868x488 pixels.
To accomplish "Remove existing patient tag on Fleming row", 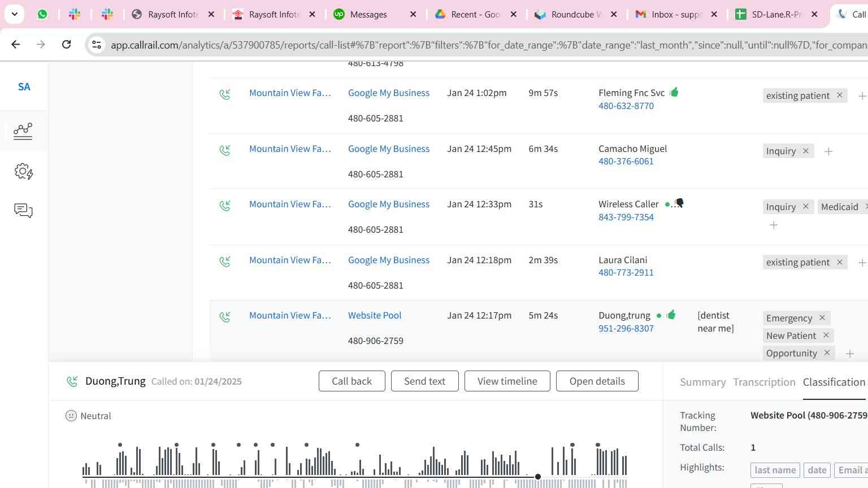I will (x=840, y=95).
